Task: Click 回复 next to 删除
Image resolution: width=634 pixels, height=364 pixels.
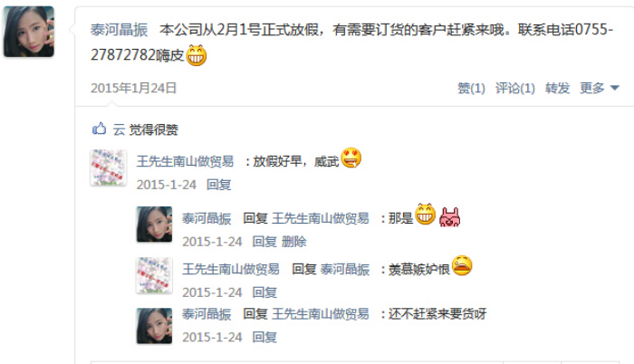Action: tap(264, 242)
